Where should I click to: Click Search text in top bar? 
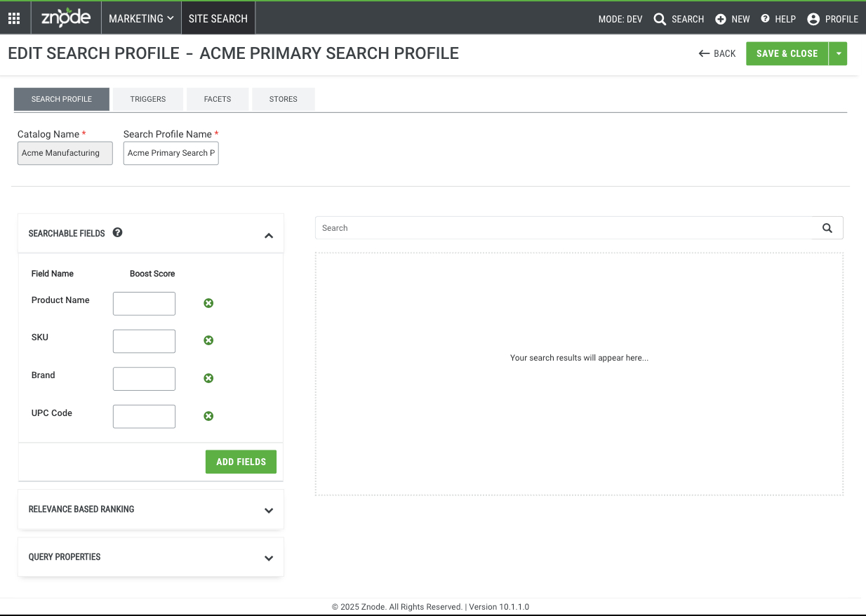click(x=688, y=19)
